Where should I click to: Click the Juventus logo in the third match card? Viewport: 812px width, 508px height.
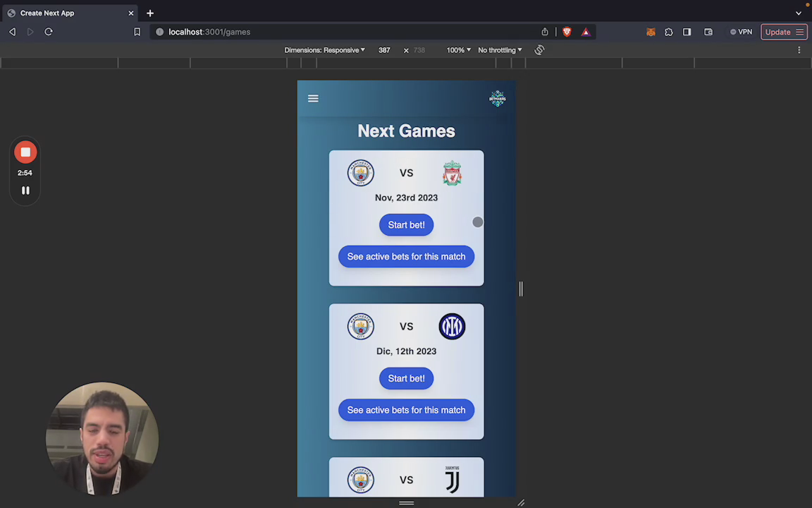point(452,480)
